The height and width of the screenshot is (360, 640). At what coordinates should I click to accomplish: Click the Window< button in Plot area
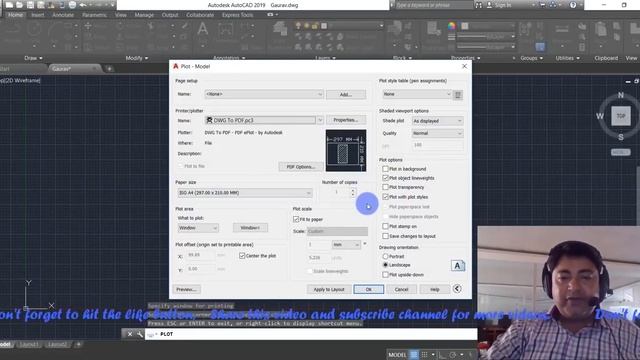pyautogui.click(x=250, y=228)
